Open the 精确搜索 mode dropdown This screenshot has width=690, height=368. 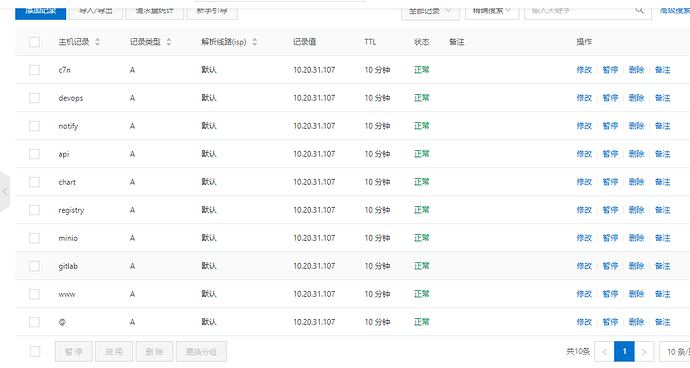tap(492, 11)
